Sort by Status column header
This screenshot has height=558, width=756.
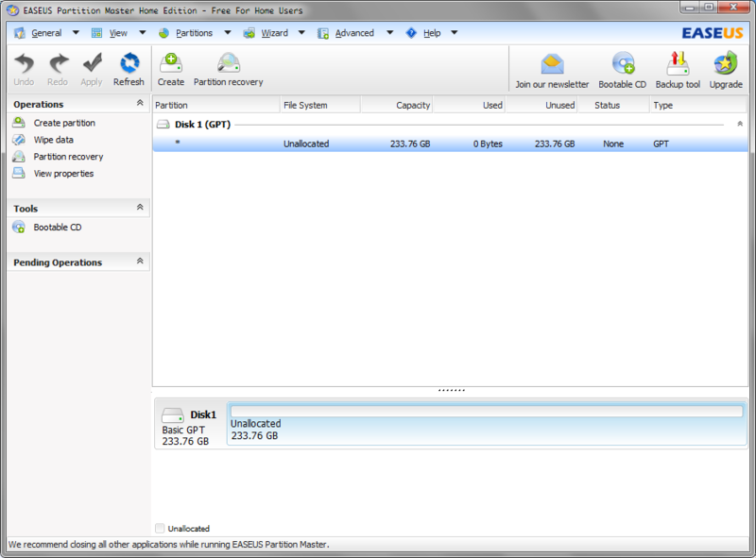(x=613, y=105)
